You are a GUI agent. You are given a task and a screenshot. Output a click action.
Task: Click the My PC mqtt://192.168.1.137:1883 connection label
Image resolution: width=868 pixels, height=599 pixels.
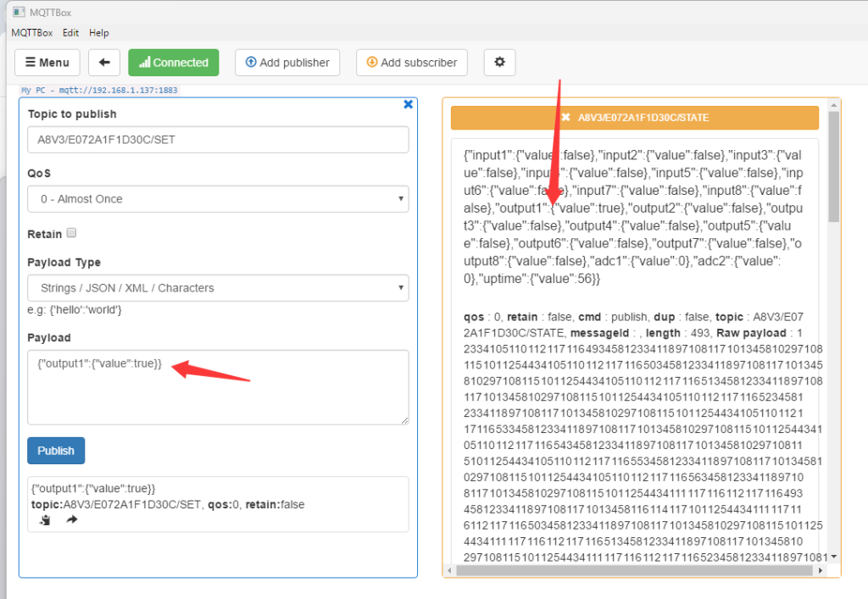click(100, 90)
